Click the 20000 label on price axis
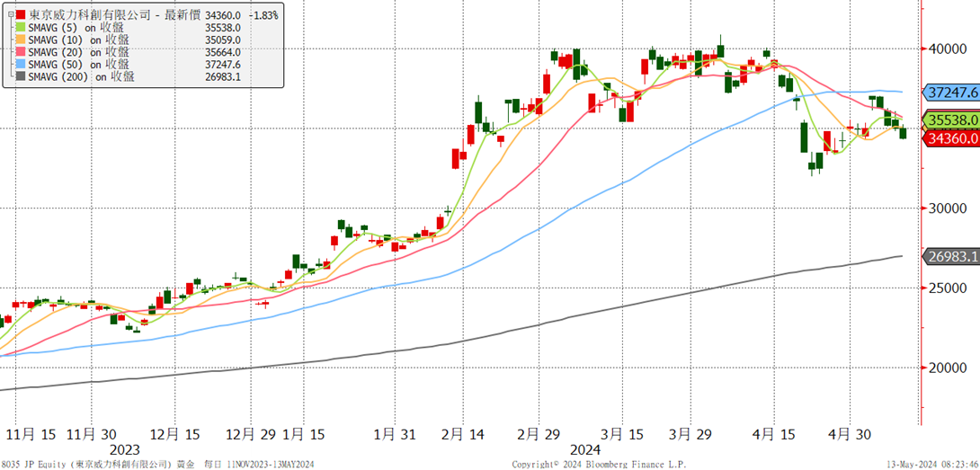Image resolution: width=980 pixels, height=470 pixels. point(949,368)
